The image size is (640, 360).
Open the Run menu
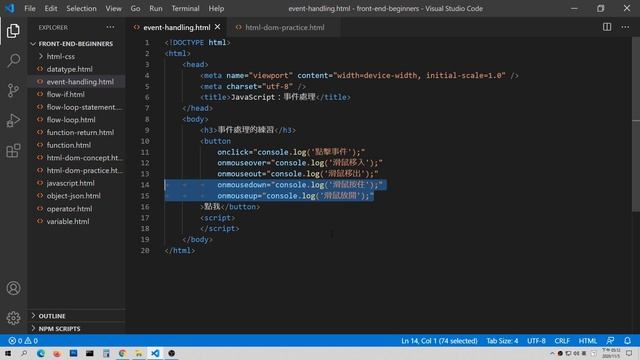click(x=156, y=8)
